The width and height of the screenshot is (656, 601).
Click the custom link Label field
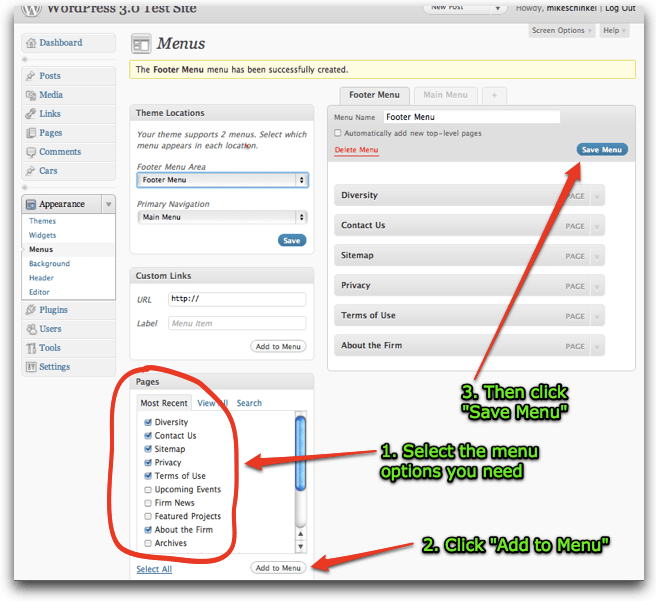pos(237,323)
